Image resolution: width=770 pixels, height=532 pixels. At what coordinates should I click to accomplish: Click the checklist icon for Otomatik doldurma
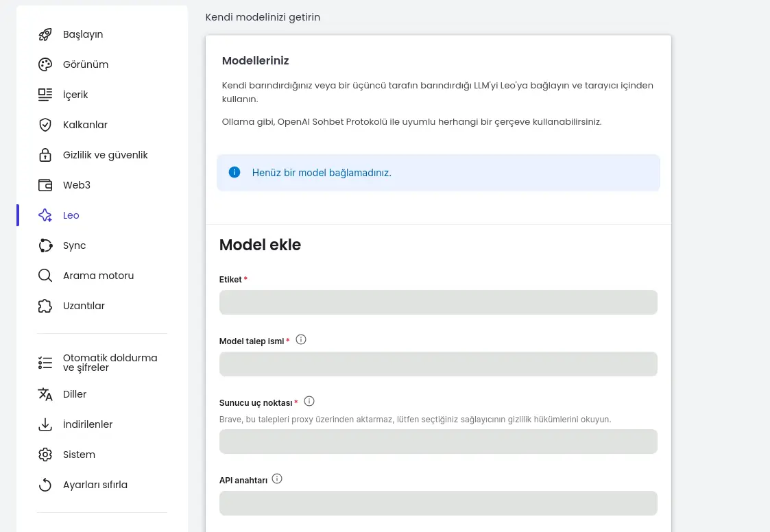45,363
